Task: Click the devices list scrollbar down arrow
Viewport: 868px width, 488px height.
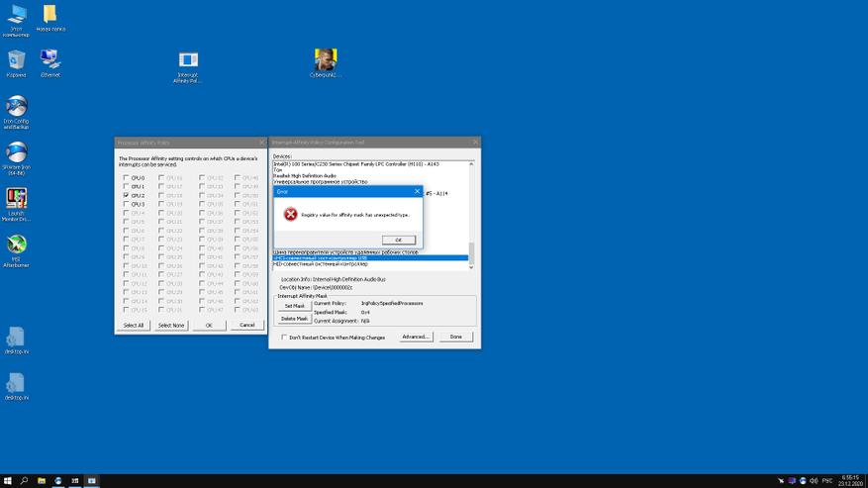Action: click(x=471, y=266)
